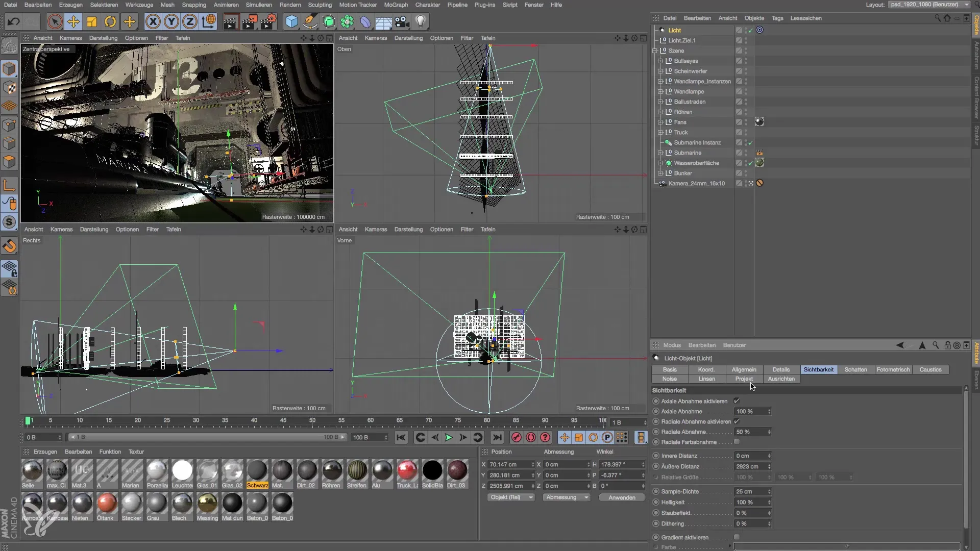Add a camera object
Viewport: 980px width, 551px height.
[402, 21]
